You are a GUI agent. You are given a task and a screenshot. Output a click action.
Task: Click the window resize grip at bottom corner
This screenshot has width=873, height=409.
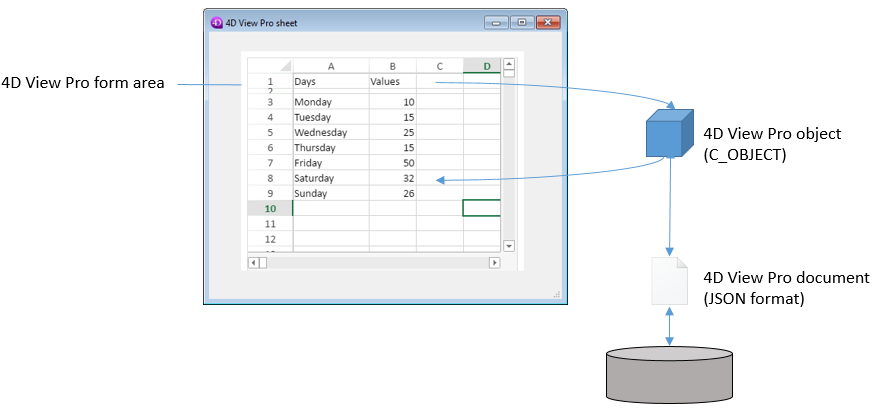(557, 295)
